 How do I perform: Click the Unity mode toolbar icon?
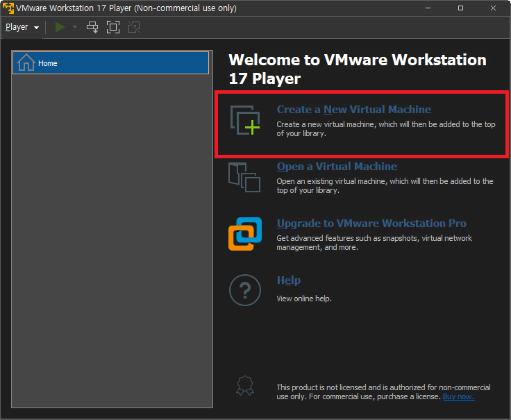(x=134, y=27)
